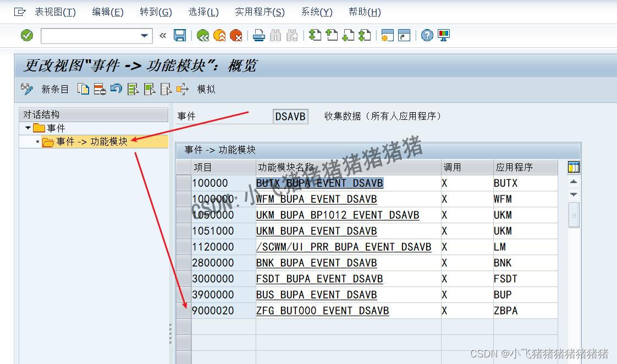The image size is (617, 364).
Task: Click the red Cancel icon
Action: (236, 36)
